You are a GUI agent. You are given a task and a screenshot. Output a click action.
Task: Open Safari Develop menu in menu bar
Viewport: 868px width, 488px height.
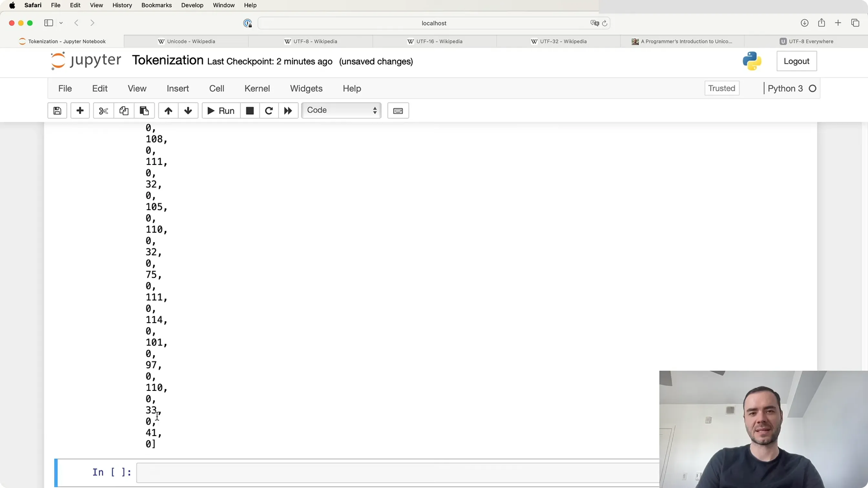point(192,5)
